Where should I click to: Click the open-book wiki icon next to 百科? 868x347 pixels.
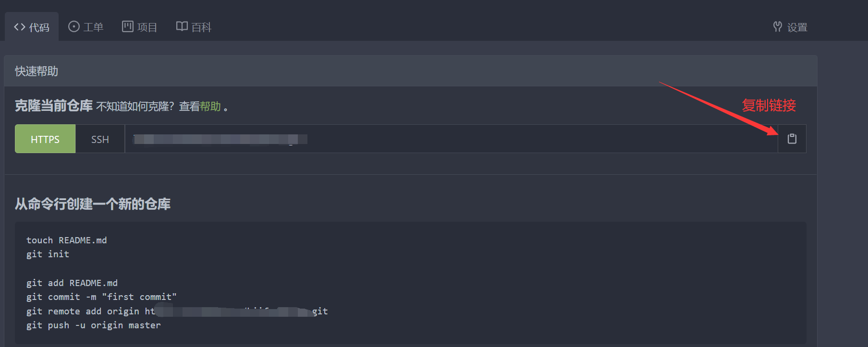click(x=182, y=26)
